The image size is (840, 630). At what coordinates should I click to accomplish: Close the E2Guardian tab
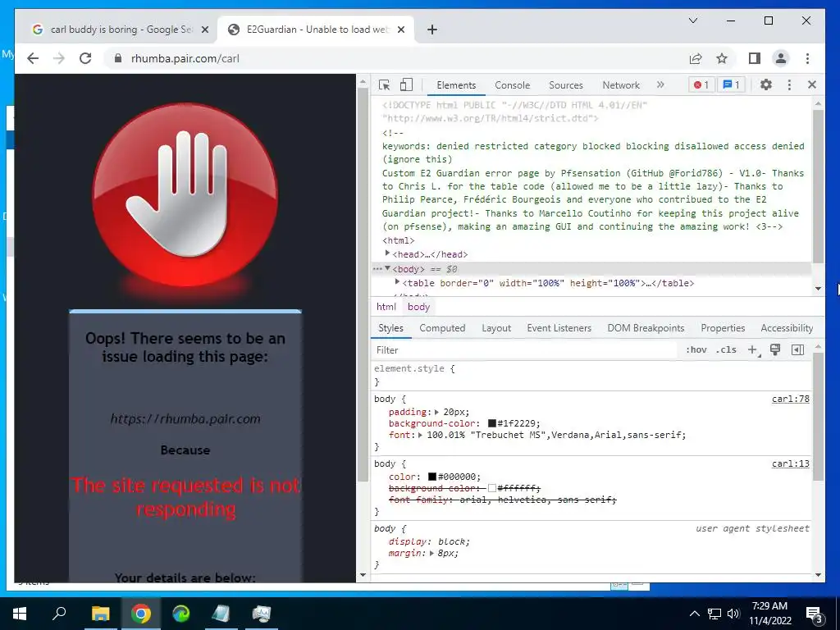(400, 30)
